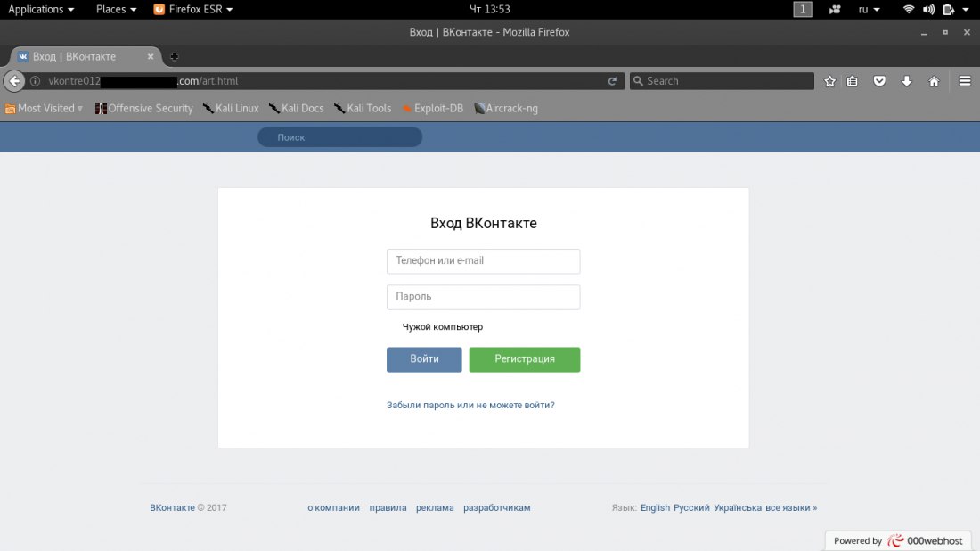The width and height of the screenshot is (980, 551).
Task: Open the screen recording icon in the top panel
Action: pos(835,10)
